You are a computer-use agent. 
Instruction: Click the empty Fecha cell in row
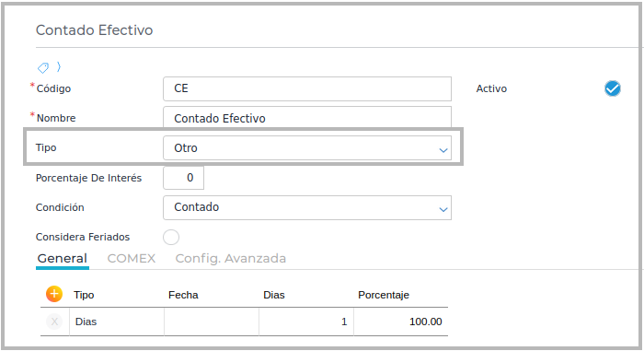point(212,322)
